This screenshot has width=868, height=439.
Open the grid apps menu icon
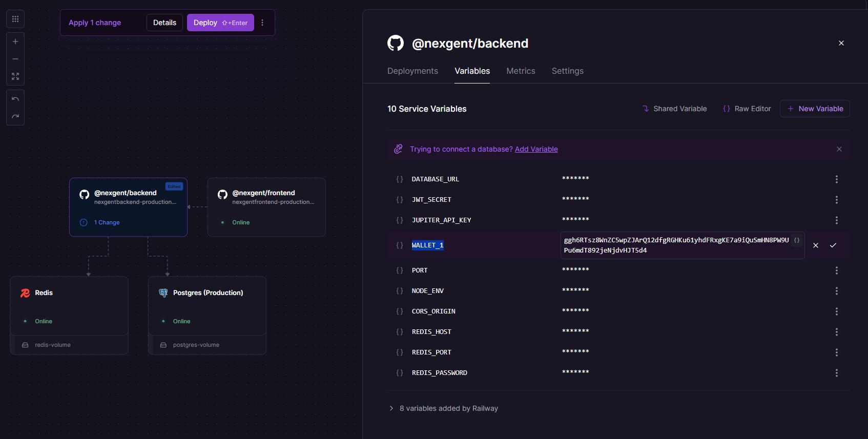point(15,19)
